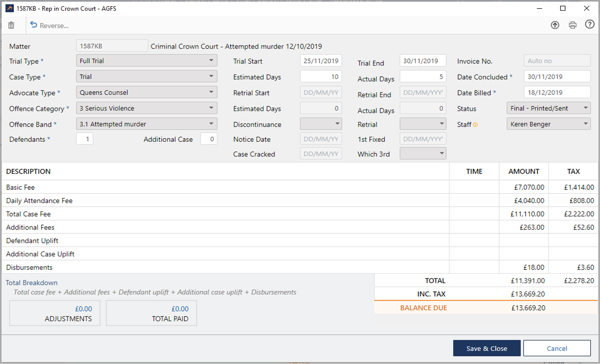Click Save & Close button

pos(487,348)
